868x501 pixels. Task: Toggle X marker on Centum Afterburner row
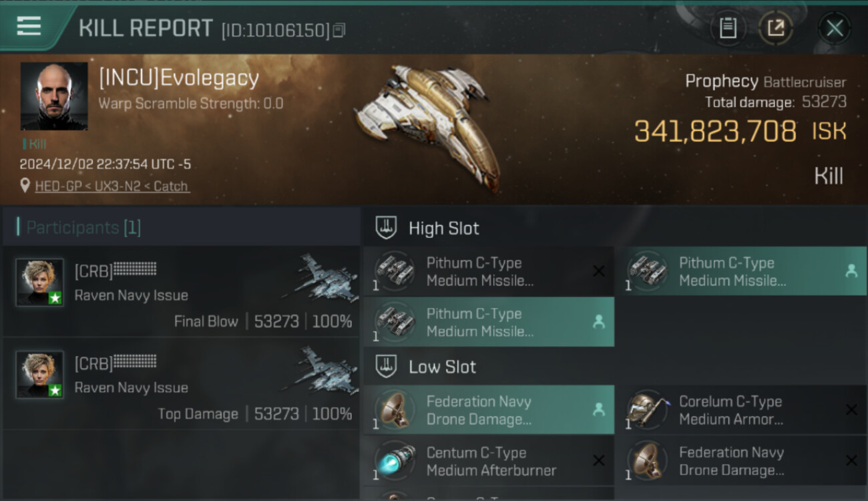[x=599, y=461]
